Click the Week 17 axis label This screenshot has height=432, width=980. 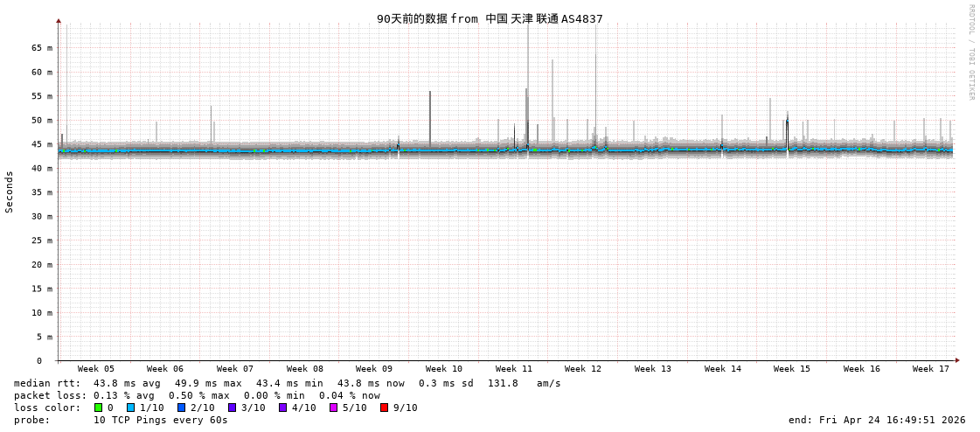[931, 369]
